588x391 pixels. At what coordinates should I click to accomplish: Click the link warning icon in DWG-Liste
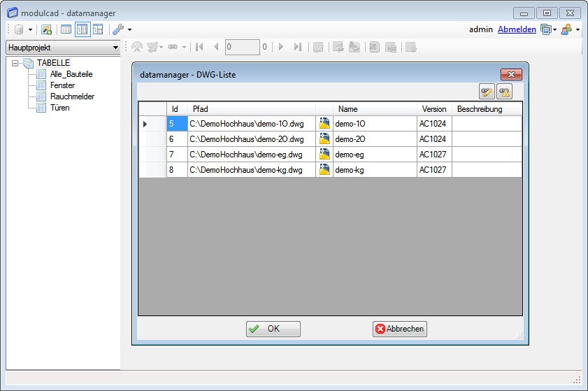(504, 92)
